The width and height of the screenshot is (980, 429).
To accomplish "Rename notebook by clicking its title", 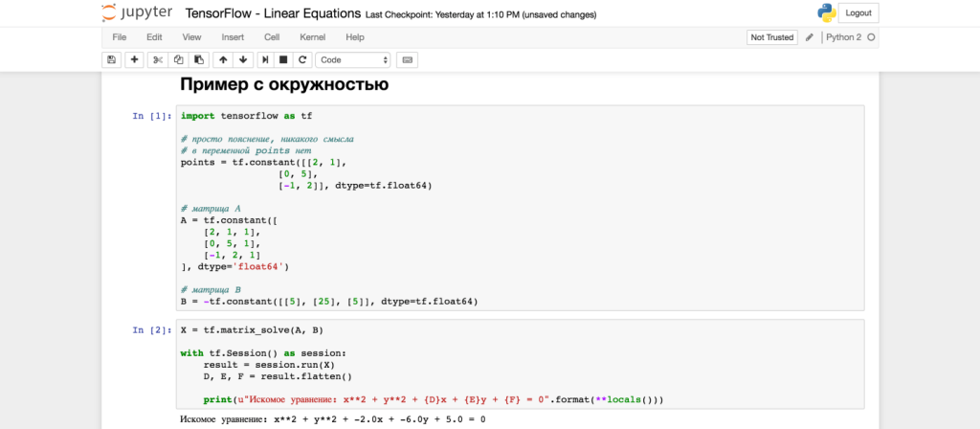I will (x=273, y=14).
